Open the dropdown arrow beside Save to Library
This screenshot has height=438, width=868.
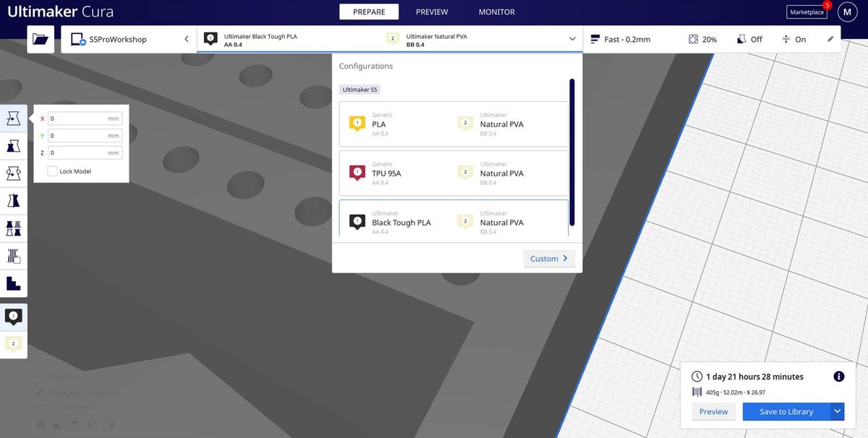click(x=837, y=411)
